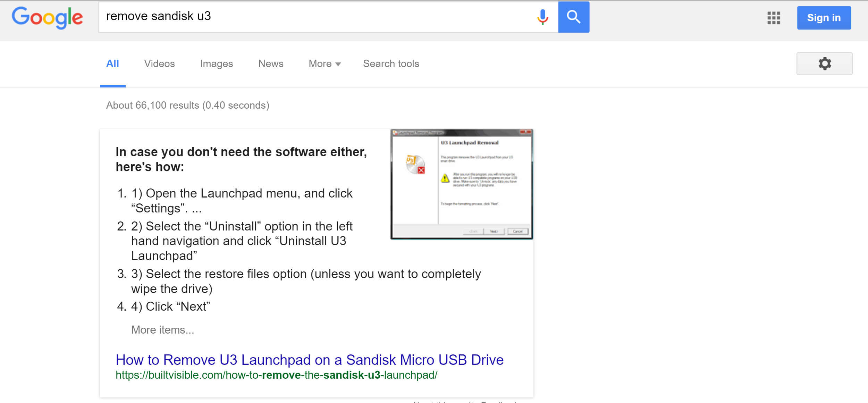Screen dimensions: 868x403
Task: Open 'How to Remove U3 Launchpad' article link
Action: pos(309,360)
